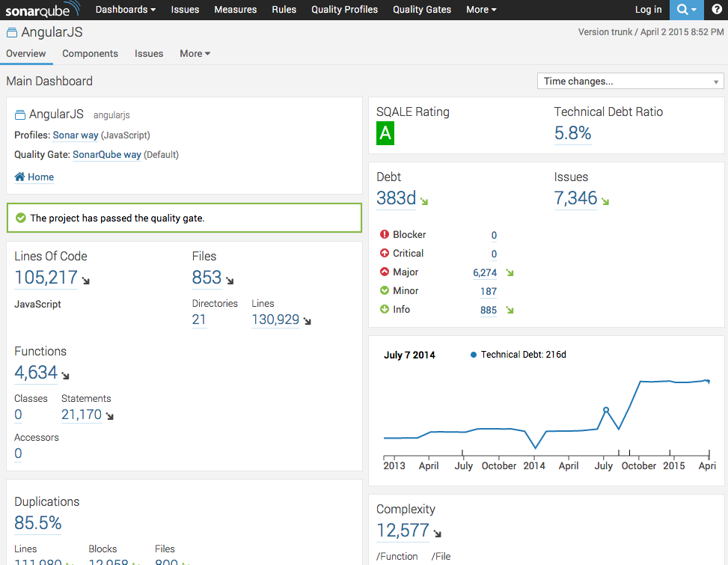Open the Time changes combo box

pos(631,82)
